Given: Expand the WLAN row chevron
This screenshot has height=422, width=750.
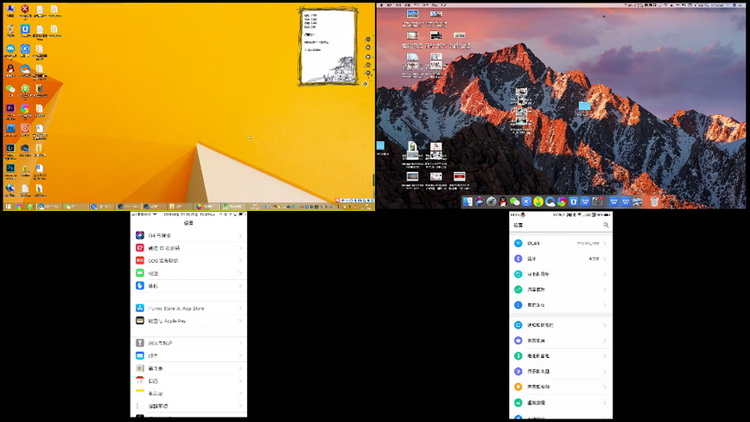Looking at the screenshot, I should click(x=605, y=243).
